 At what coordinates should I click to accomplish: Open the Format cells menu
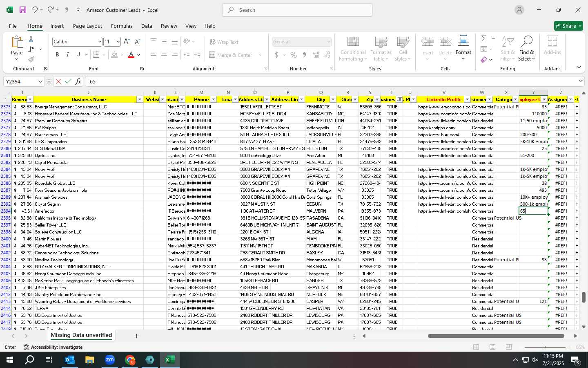pos(463,48)
